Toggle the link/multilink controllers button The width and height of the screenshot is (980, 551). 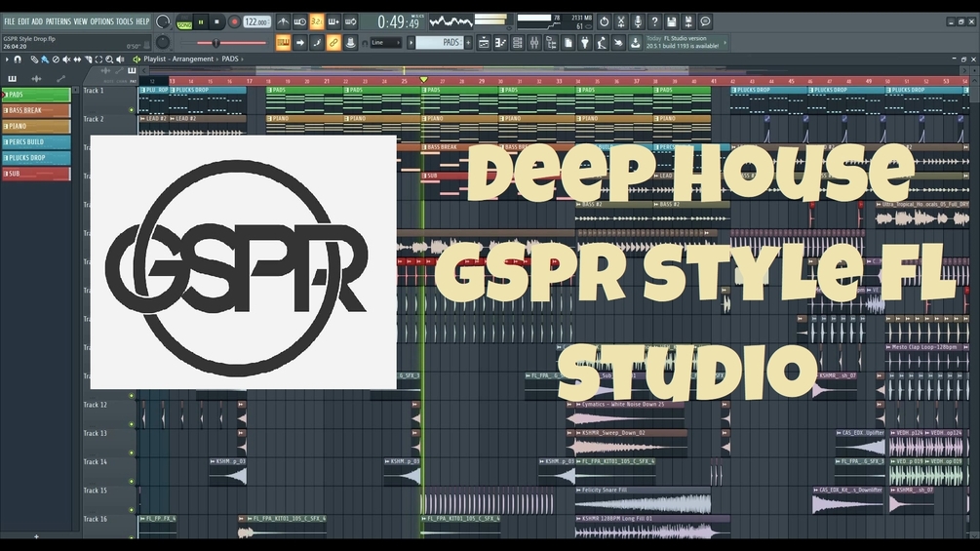tap(333, 43)
